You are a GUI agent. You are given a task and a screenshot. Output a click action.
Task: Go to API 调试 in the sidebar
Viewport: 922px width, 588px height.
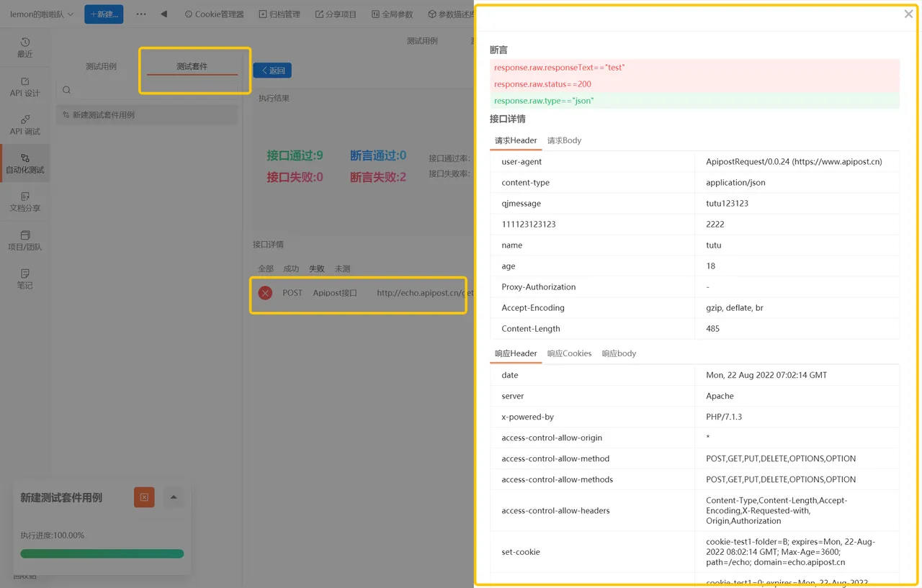[x=25, y=125]
